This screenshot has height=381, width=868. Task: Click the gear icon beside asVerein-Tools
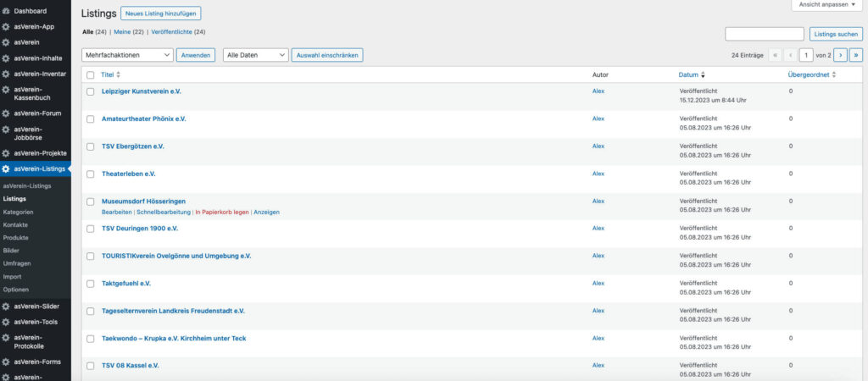coord(6,322)
